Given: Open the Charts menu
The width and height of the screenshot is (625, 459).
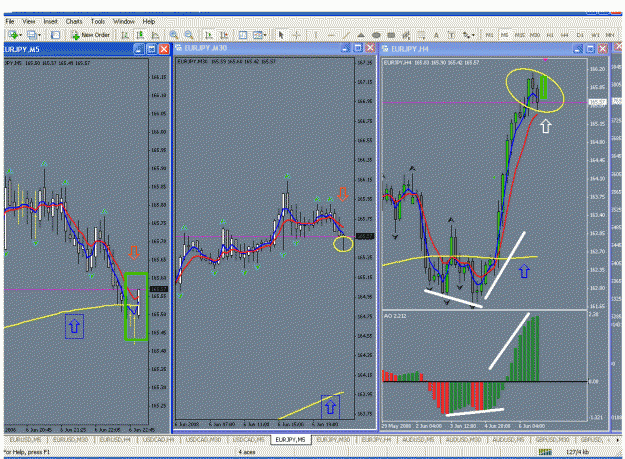Looking at the screenshot, I should click(x=74, y=21).
